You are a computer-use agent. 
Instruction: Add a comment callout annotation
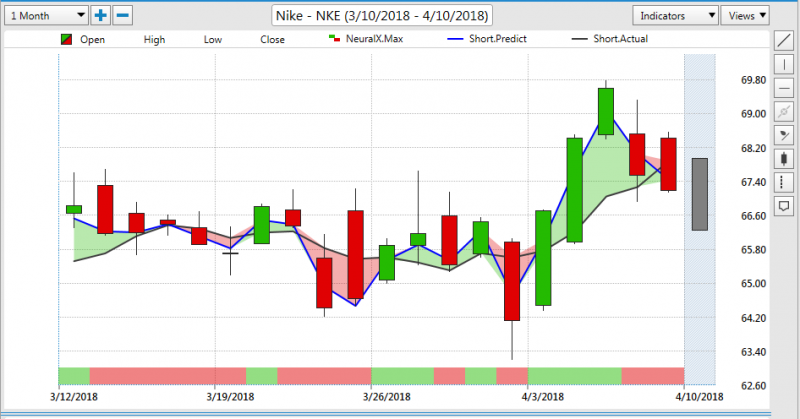pyautogui.click(x=784, y=206)
